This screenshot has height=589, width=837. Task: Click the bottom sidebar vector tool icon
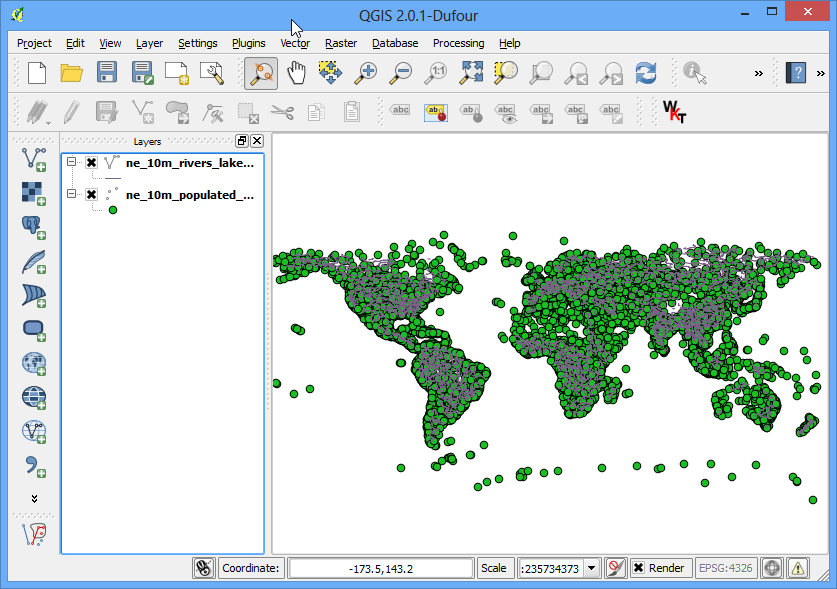pyautogui.click(x=34, y=534)
